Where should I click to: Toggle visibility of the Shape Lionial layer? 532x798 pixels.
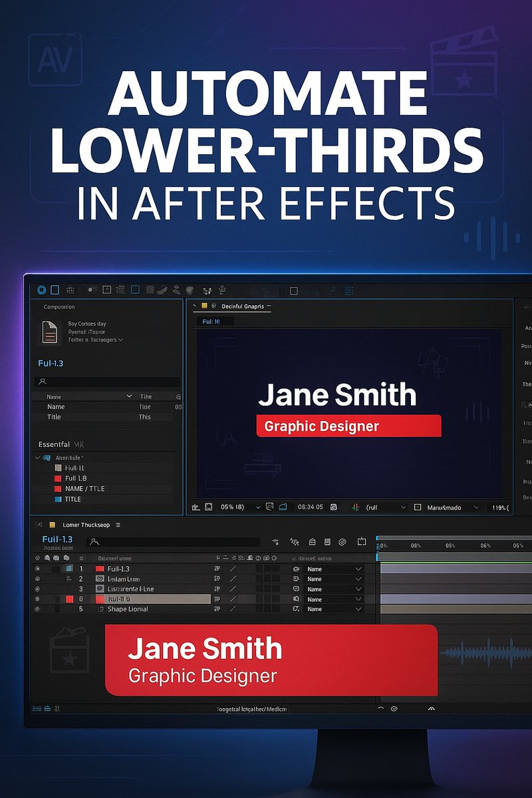37,609
